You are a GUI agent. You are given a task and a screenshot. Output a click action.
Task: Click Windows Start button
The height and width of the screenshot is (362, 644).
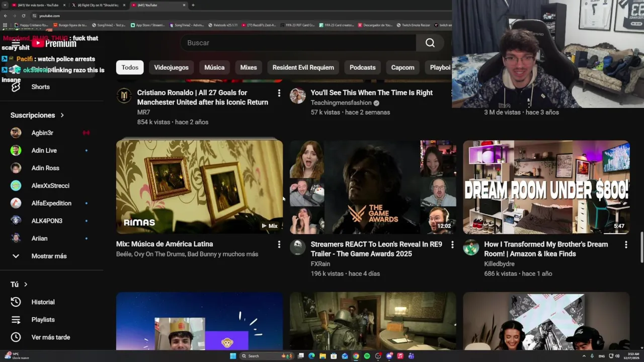[x=233, y=356]
